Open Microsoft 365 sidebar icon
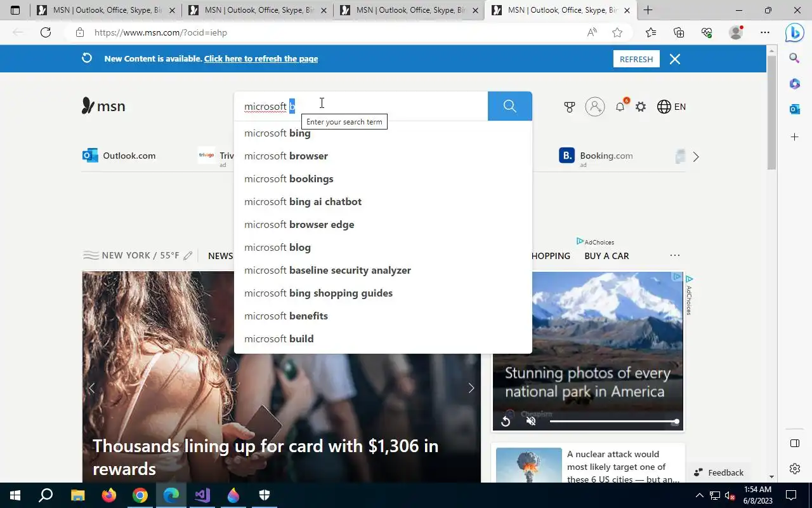 [794, 84]
